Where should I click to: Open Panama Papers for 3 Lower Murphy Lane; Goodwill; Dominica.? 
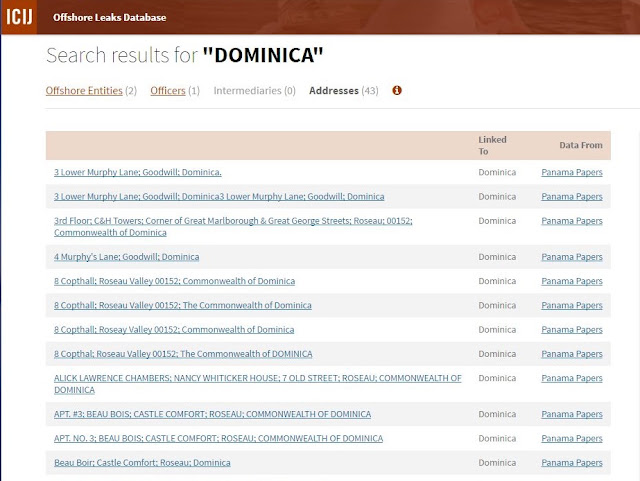(571, 172)
